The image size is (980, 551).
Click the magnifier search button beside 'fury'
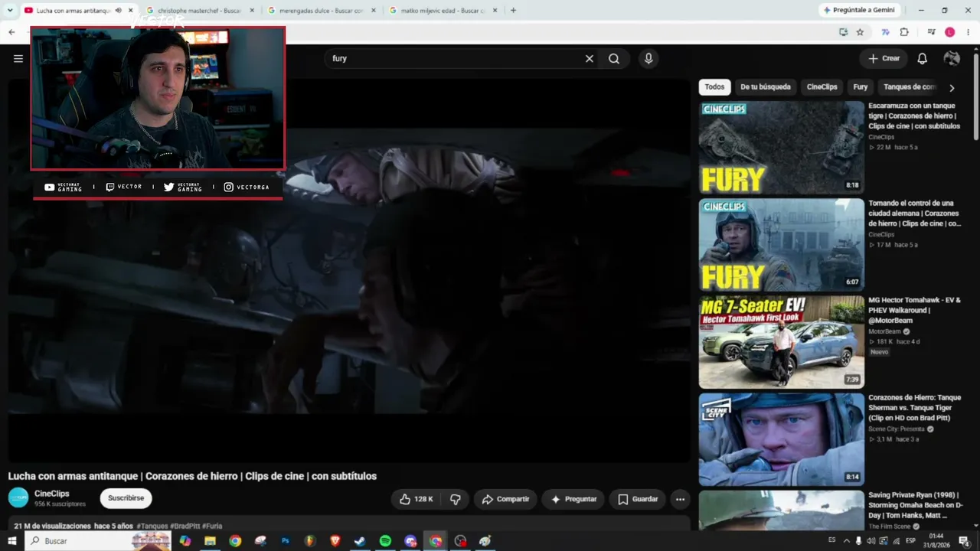coord(614,58)
